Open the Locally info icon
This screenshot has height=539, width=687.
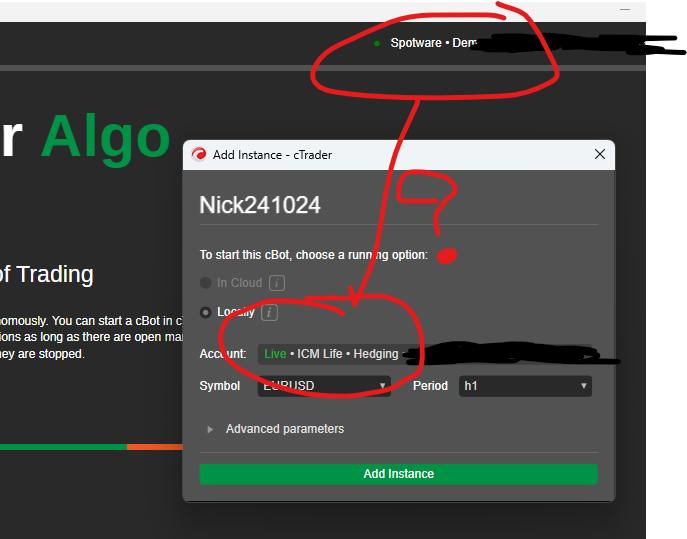coord(269,312)
